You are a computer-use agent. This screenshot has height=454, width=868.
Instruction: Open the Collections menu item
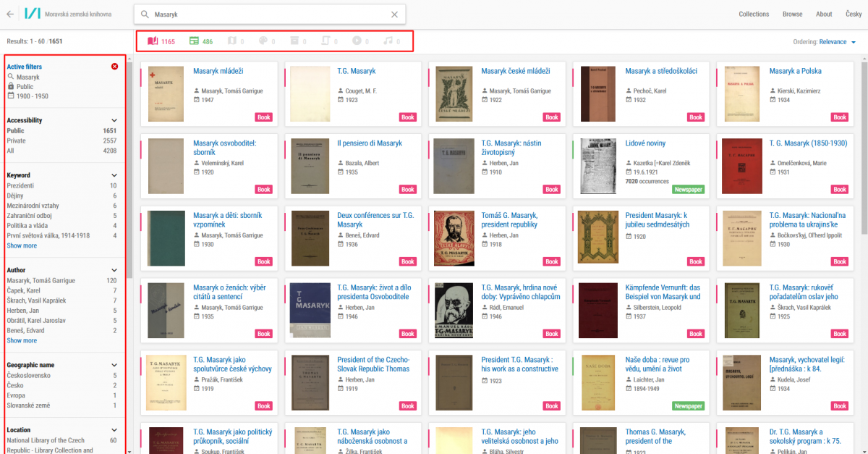(x=754, y=14)
